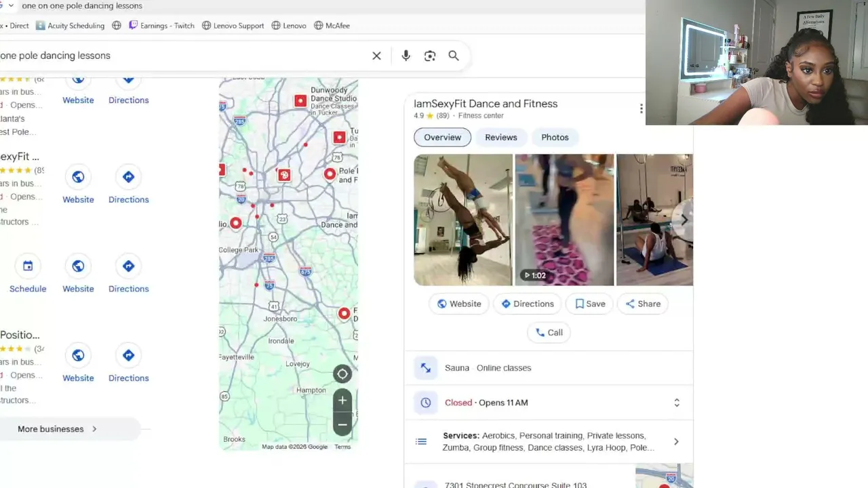
Task: Show next photos with the arrow
Action: 684,220
